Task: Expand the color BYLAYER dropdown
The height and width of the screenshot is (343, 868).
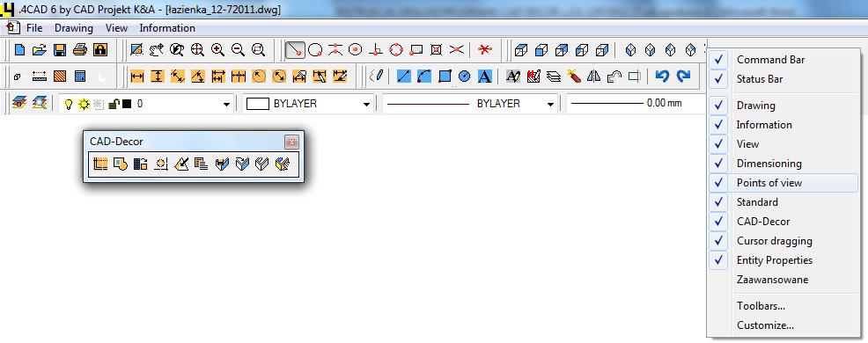Action: [x=366, y=104]
